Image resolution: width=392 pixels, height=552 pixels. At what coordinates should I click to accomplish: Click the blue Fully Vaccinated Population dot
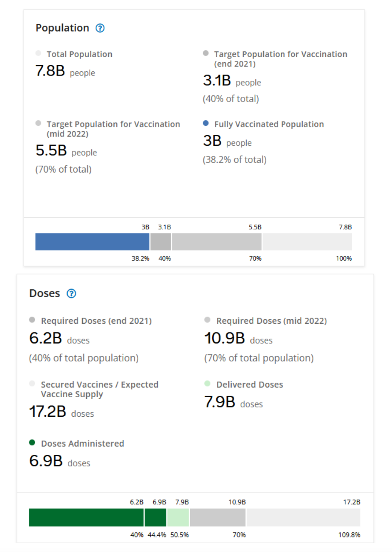[x=206, y=123]
